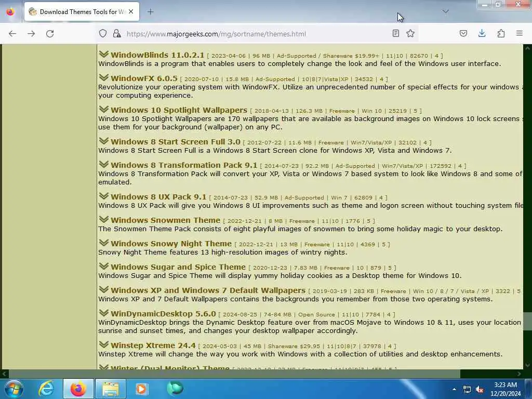Click download arrow beside Windows Sugar and Spice Theme

tap(104, 267)
